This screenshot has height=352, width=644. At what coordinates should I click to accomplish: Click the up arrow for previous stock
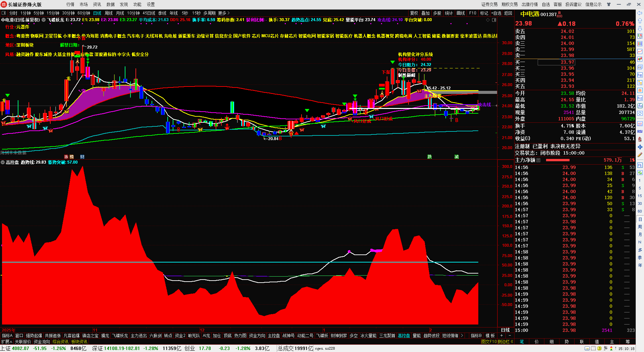pyautogui.click(x=640, y=21)
